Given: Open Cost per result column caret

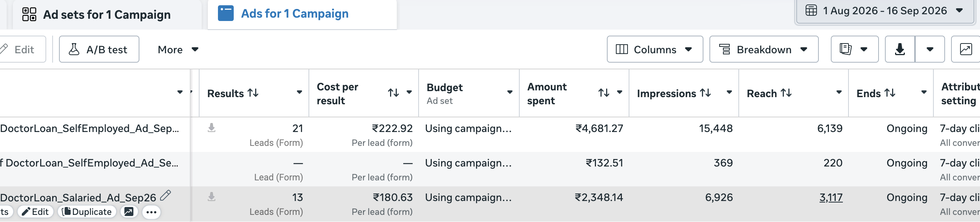Looking at the screenshot, I should coord(409,92).
